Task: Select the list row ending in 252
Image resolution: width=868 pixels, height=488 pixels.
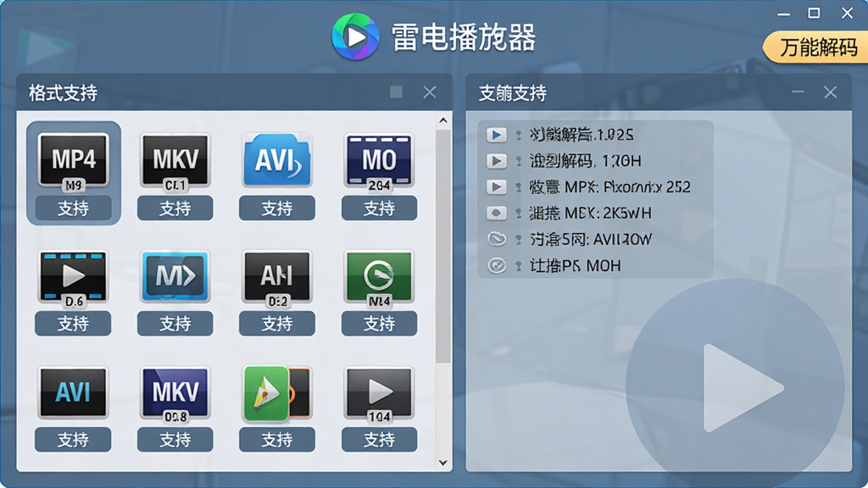Action: [x=596, y=187]
